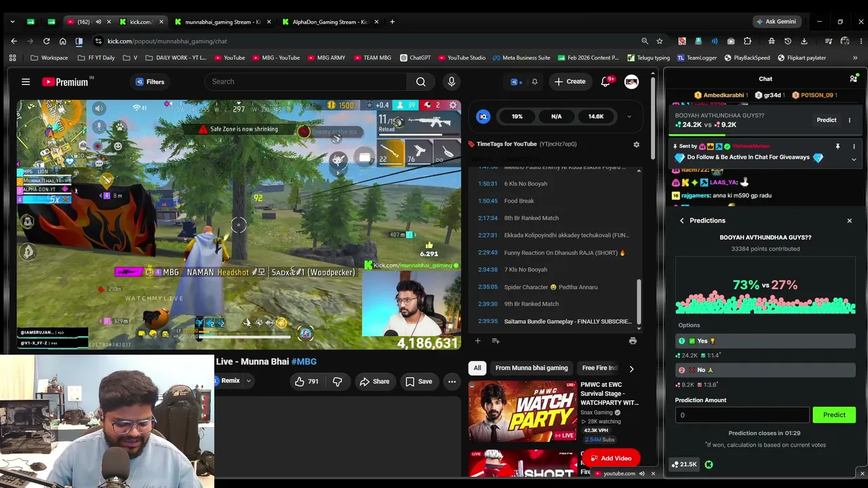Mute the YouTube tab audio speaker
The image size is (868, 488).
pyautogui.click(x=98, y=22)
